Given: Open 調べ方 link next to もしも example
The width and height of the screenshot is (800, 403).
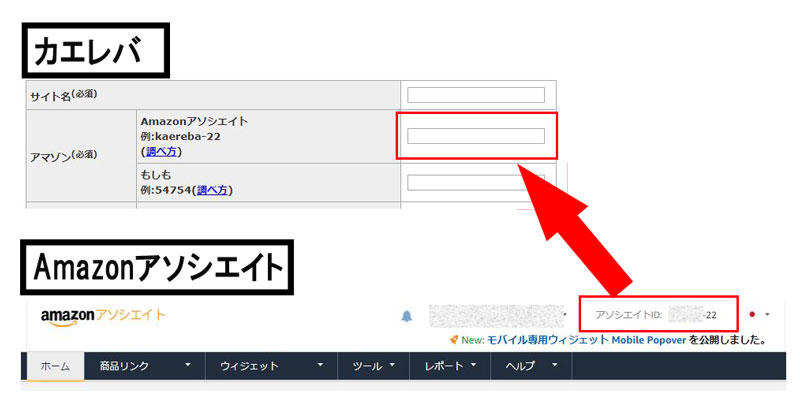Looking at the screenshot, I should coord(212,190).
